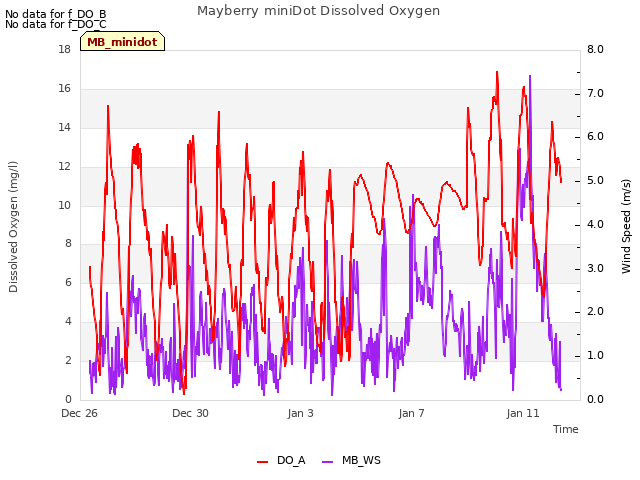This screenshot has height=480, width=640.
Task: Click the Dec 26 x-axis tick label
Action: [x=80, y=413]
